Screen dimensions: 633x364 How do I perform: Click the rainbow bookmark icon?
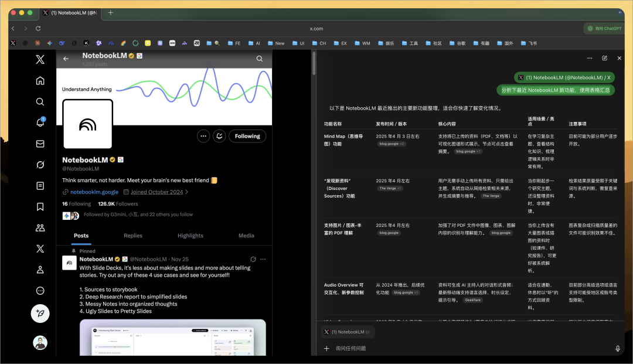[x=124, y=43]
